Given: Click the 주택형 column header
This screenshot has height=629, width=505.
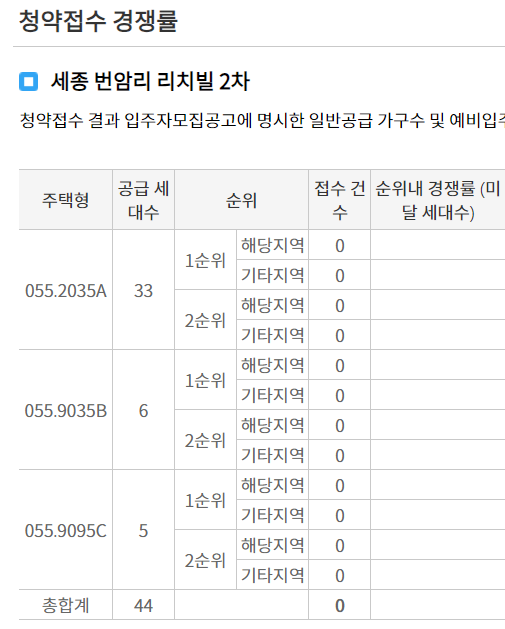Looking at the screenshot, I should click(66, 200).
